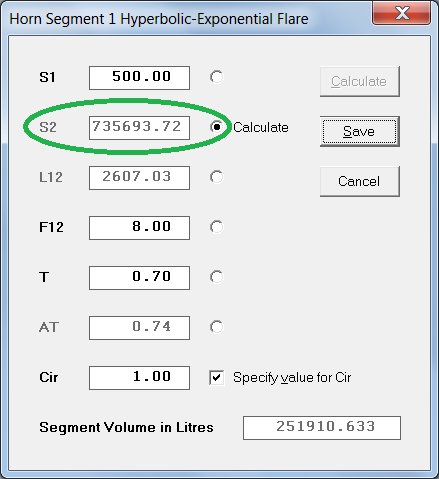Click the Cir field showing 1.00
Screen dimensions: 439x479
[139, 378]
